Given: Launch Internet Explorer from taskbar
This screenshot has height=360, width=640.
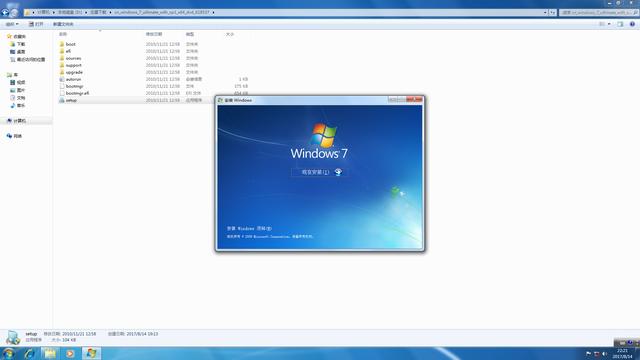Looking at the screenshot, I should pyautogui.click(x=29, y=353).
